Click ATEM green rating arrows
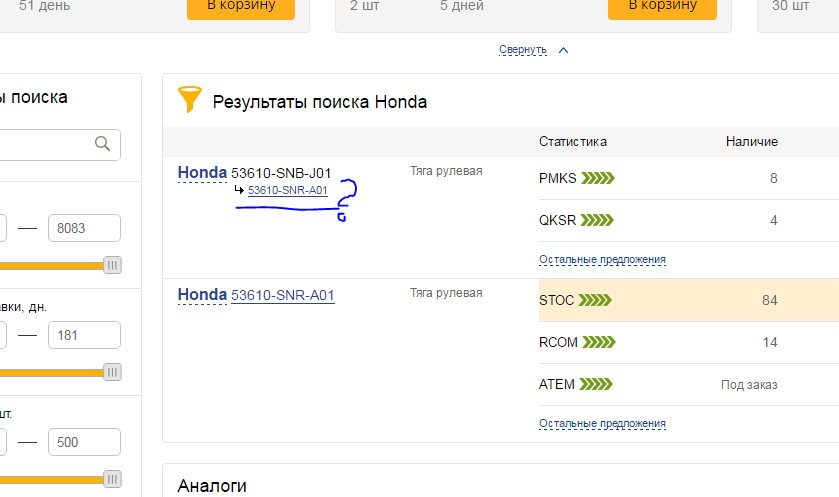839x497 pixels. coord(597,384)
